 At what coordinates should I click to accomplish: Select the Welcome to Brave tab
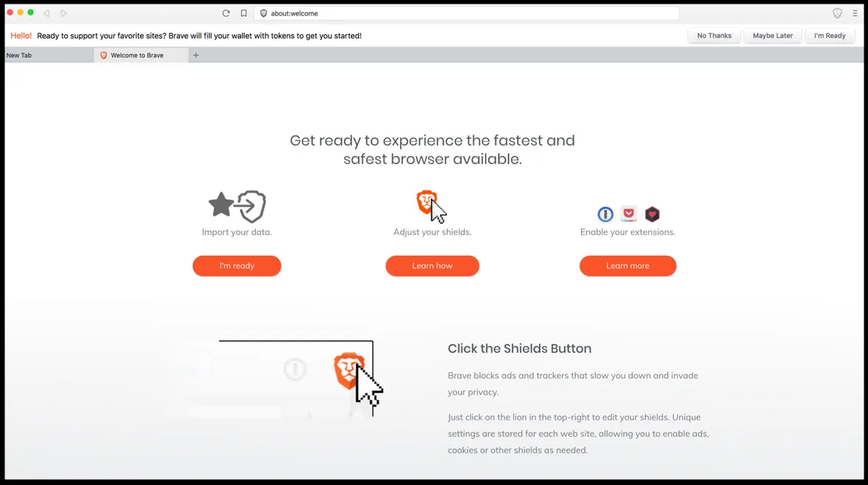[141, 55]
